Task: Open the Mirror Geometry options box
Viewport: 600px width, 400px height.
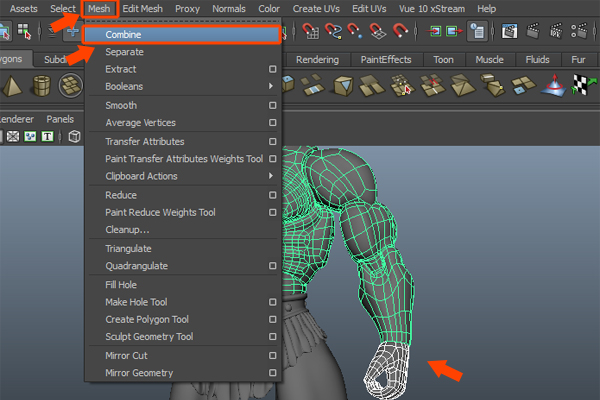Action: point(272,374)
